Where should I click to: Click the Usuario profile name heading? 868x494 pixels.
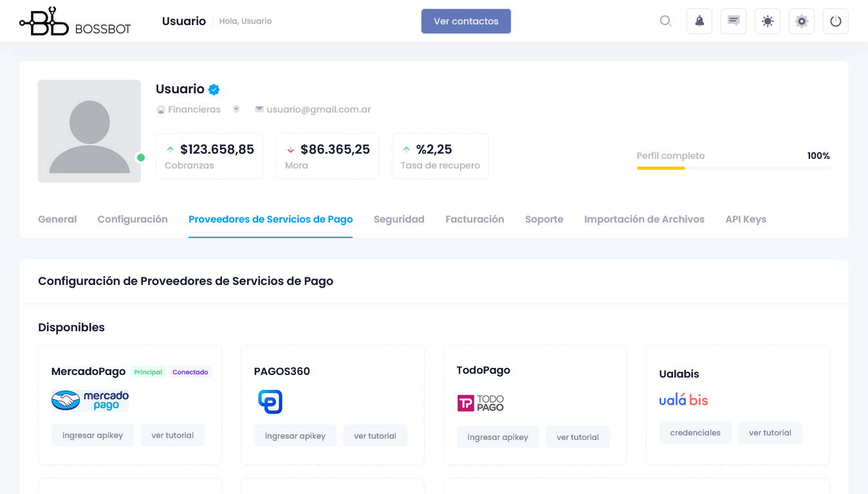[x=180, y=89]
